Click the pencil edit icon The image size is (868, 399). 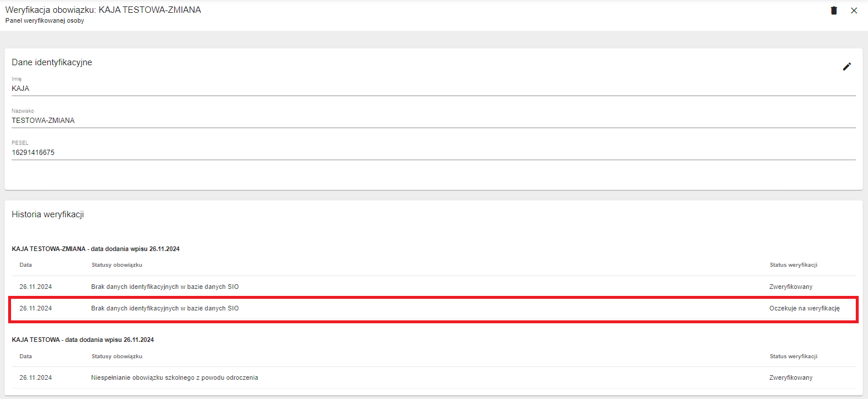click(847, 66)
